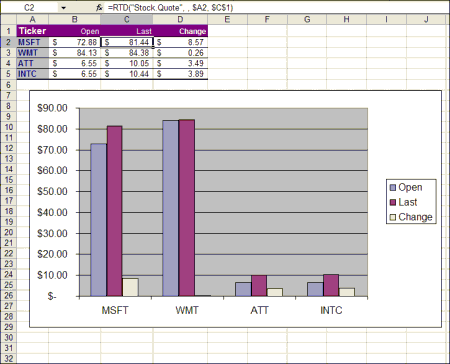450x364 pixels.
Task: Click the WMT category axis label
Action: 187,310
